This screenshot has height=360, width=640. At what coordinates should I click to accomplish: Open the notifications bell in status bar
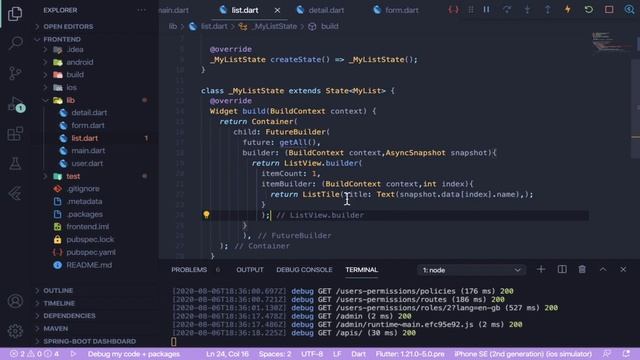(626, 354)
